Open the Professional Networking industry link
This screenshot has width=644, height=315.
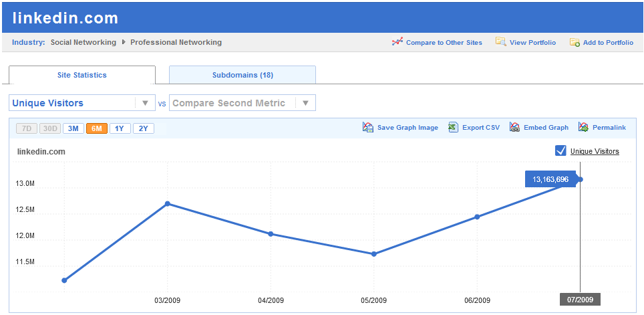(176, 42)
